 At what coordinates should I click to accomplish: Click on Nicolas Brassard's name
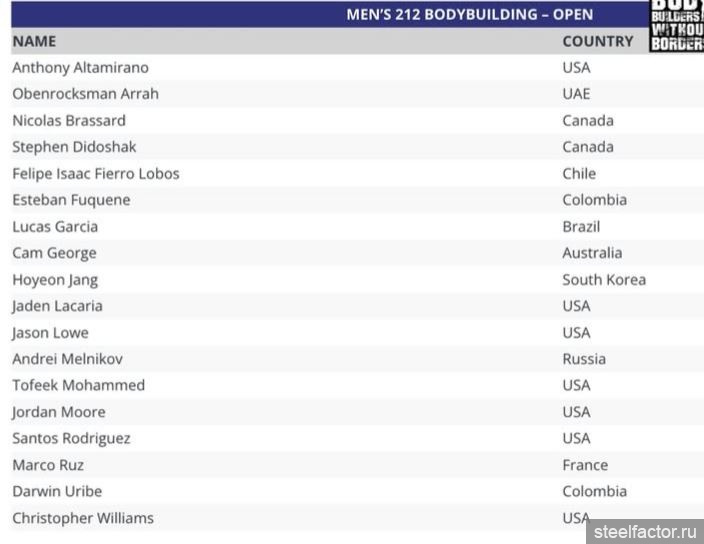pos(69,121)
